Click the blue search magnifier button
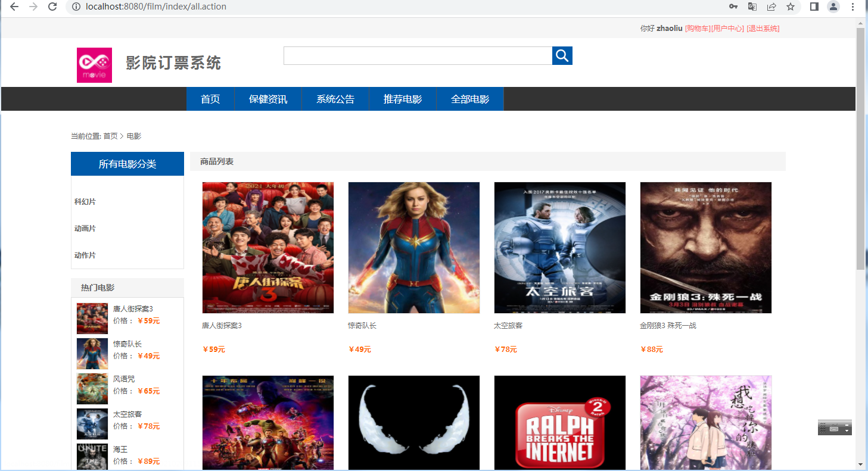The width and height of the screenshot is (868, 471). [x=562, y=56]
